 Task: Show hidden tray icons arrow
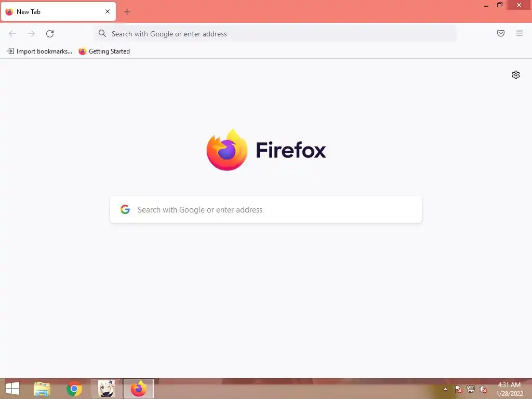tap(445, 389)
